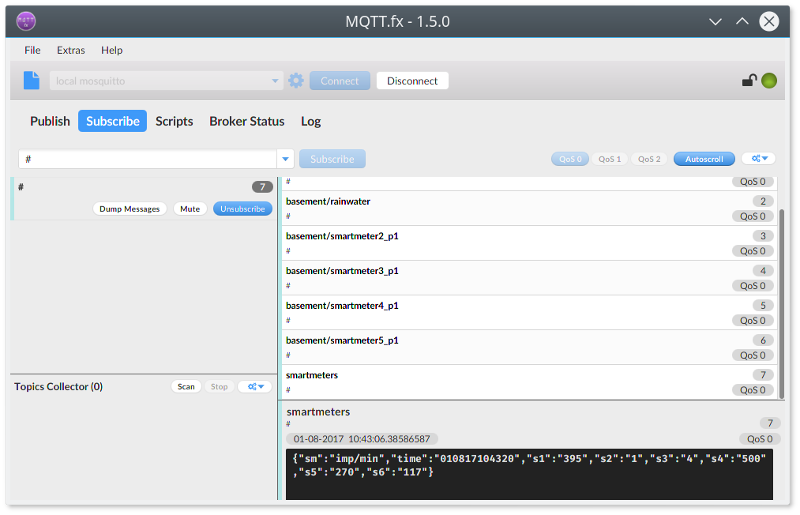Click the message count badge 7 on subscription
The height and width of the screenshot is (515, 800).
[262, 187]
